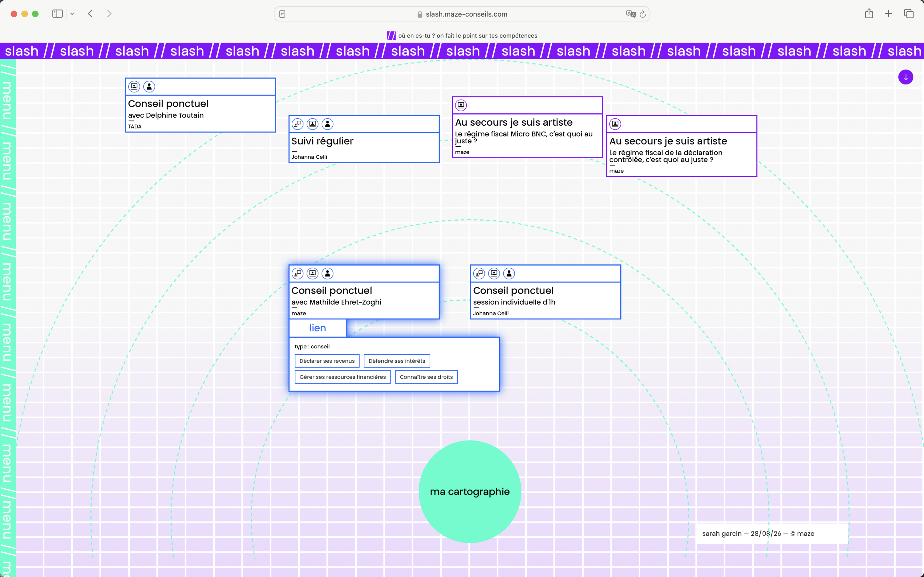Click the ma cartographie circle
924x577 pixels.
click(x=470, y=492)
